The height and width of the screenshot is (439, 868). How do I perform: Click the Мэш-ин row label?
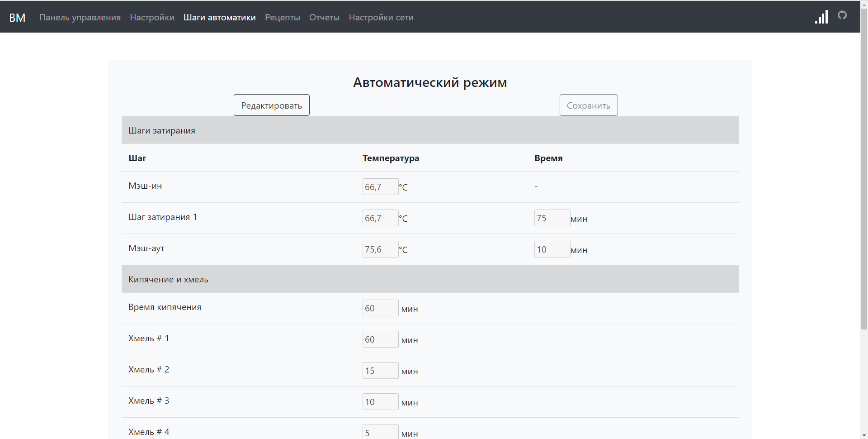[x=145, y=186]
